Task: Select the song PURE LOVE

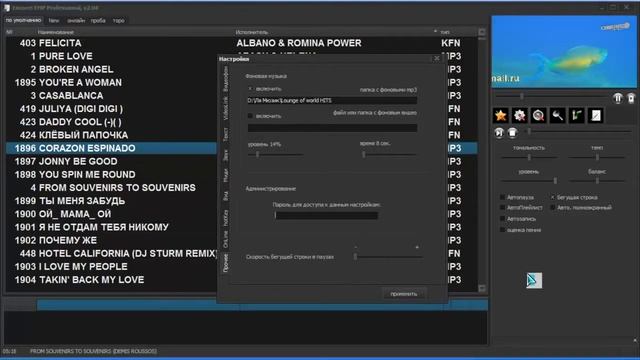Action: pyautogui.click(x=66, y=56)
